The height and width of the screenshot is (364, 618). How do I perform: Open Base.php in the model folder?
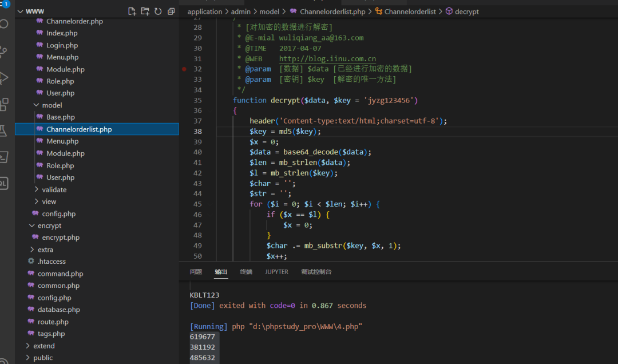point(61,117)
